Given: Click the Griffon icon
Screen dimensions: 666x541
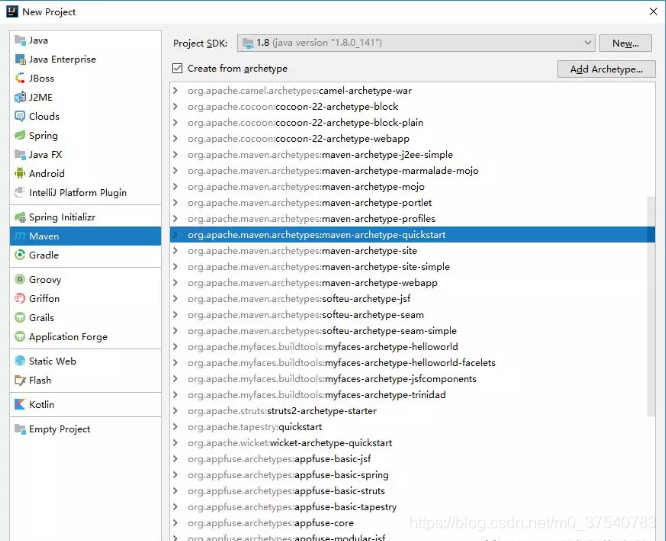Looking at the screenshot, I should [x=20, y=299].
